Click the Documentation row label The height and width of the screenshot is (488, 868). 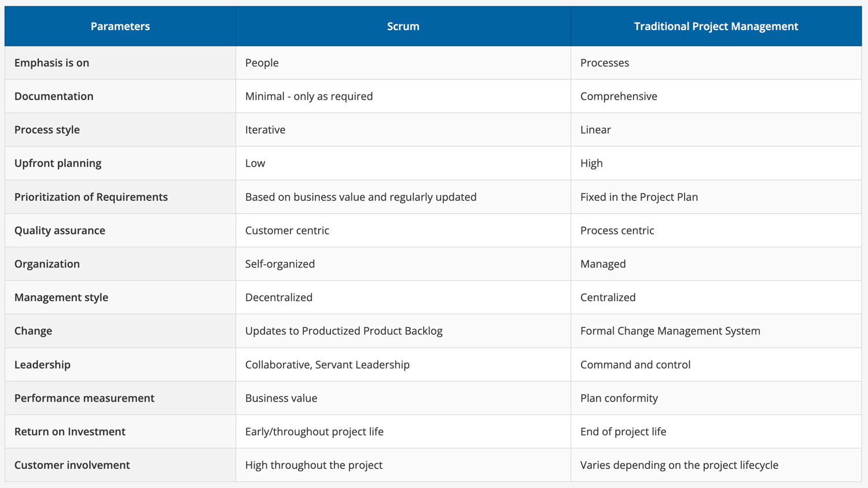(x=54, y=96)
